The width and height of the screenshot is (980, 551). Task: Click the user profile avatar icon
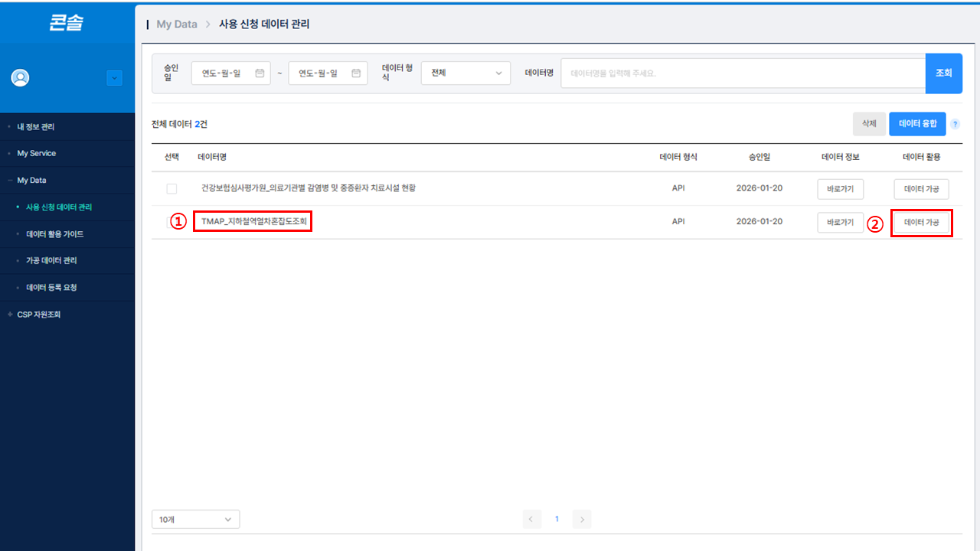(20, 77)
